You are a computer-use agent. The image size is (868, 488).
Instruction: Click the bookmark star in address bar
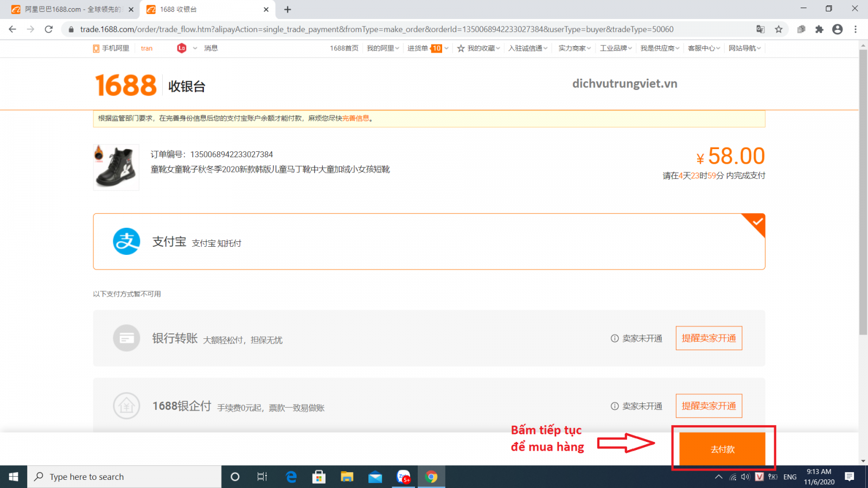click(778, 29)
